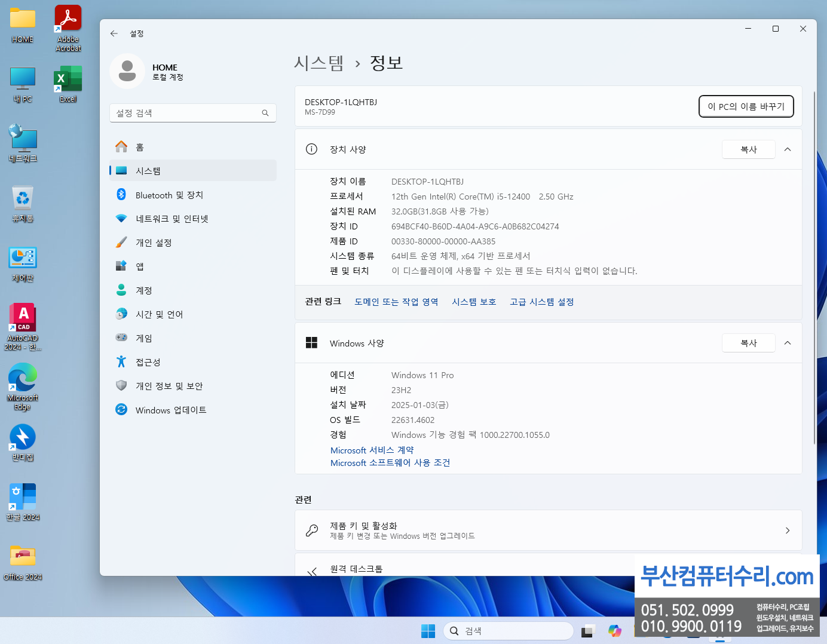Screen dimensions: 827x644
Task: Open the Office 2024 folder icon
Action: coord(23,563)
